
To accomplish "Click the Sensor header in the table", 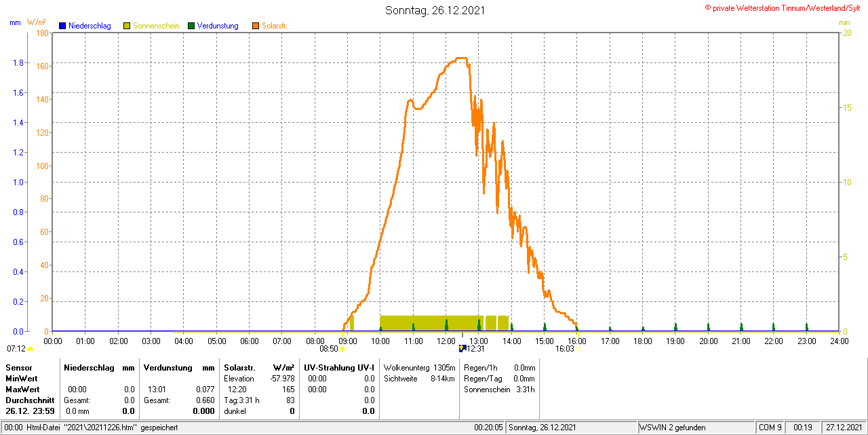I will (x=18, y=367).
